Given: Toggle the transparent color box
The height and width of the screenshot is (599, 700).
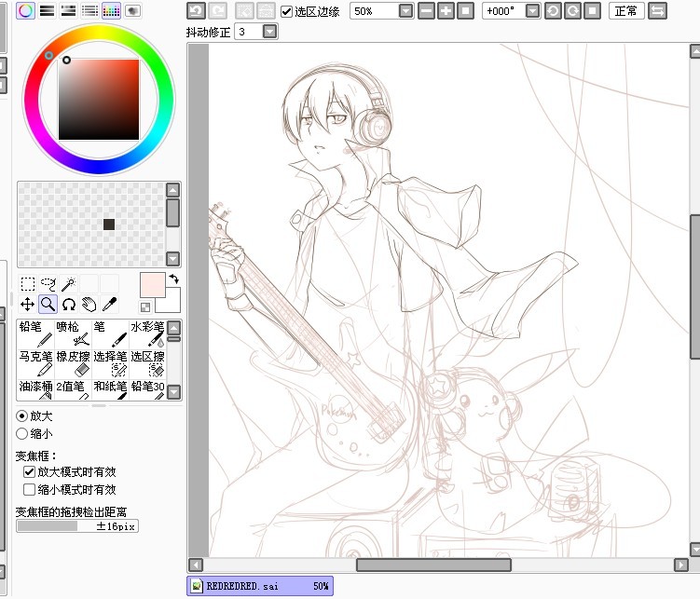Looking at the screenshot, I should 145,307.
